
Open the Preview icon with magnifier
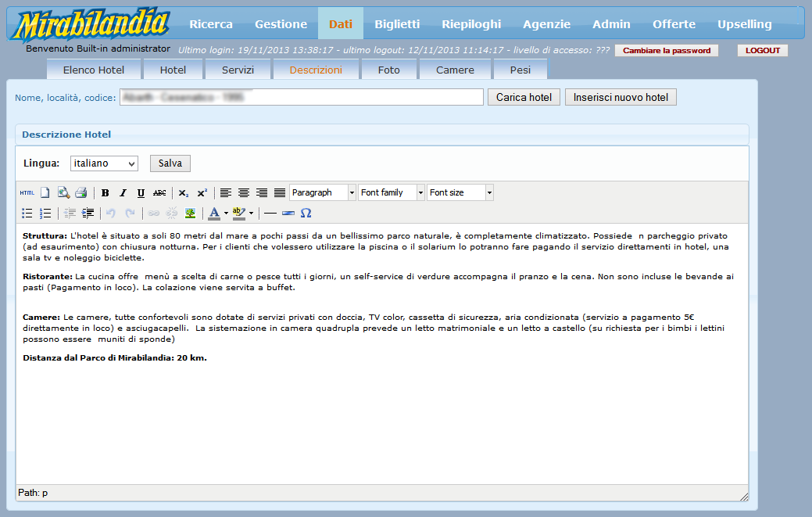pos(63,192)
